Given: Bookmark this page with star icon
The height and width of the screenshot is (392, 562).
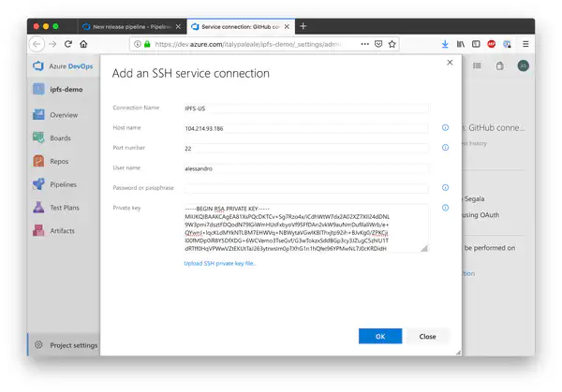Looking at the screenshot, I should coord(392,43).
